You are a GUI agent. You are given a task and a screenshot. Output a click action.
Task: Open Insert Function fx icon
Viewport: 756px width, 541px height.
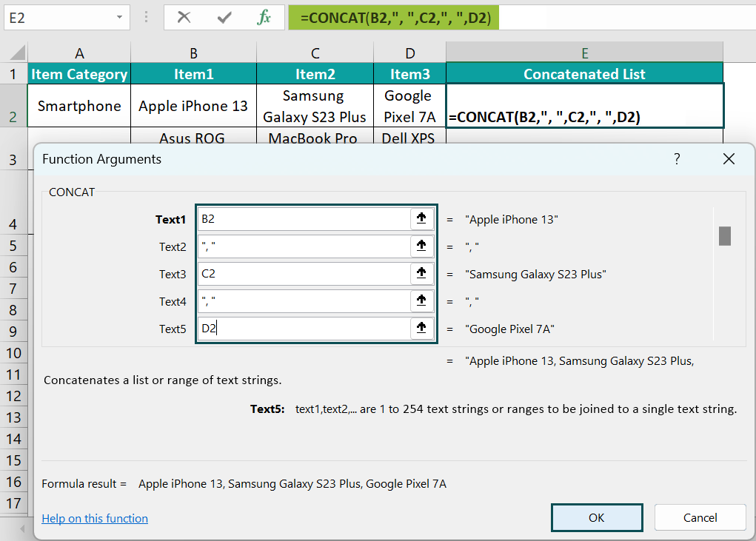[x=264, y=18]
